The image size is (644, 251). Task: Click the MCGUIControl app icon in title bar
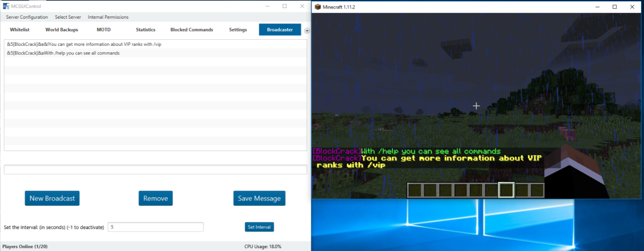[x=6, y=6]
